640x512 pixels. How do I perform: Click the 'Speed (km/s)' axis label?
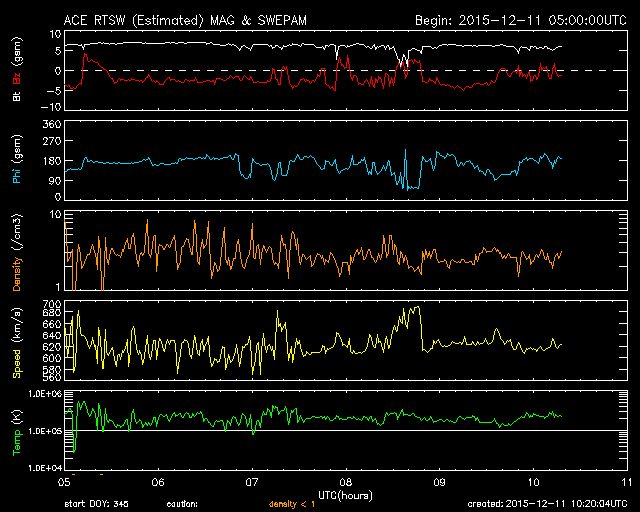pos(17,343)
